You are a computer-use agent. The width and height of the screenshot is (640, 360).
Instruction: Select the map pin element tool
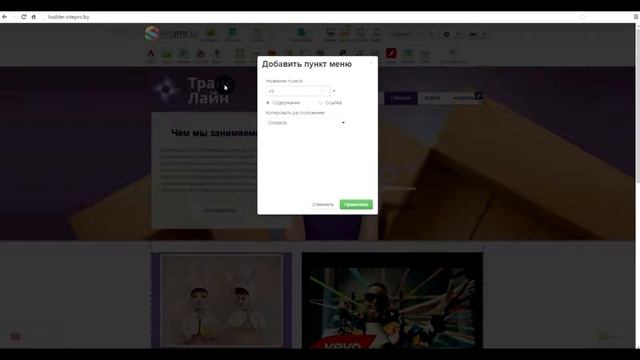point(217,55)
